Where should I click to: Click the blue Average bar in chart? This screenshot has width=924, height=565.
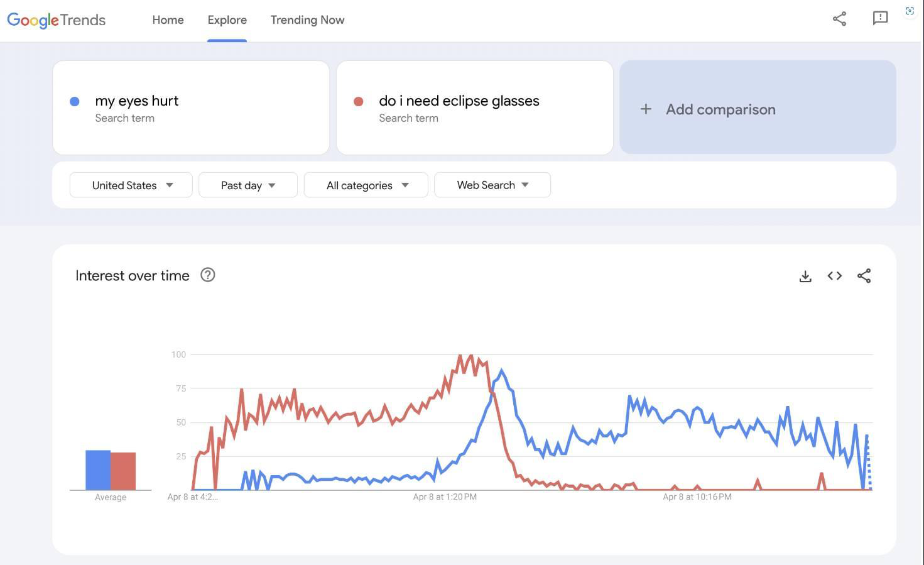click(98, 470)
